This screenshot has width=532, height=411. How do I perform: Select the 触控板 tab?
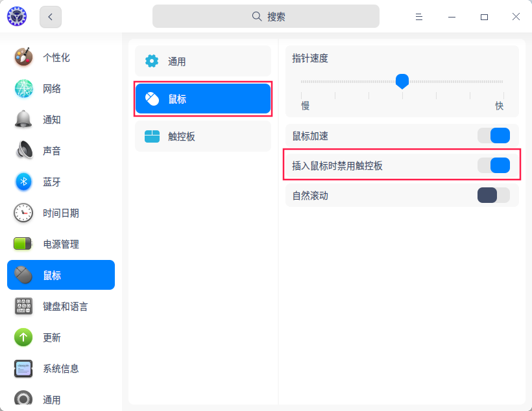click(x=203, y=136)
